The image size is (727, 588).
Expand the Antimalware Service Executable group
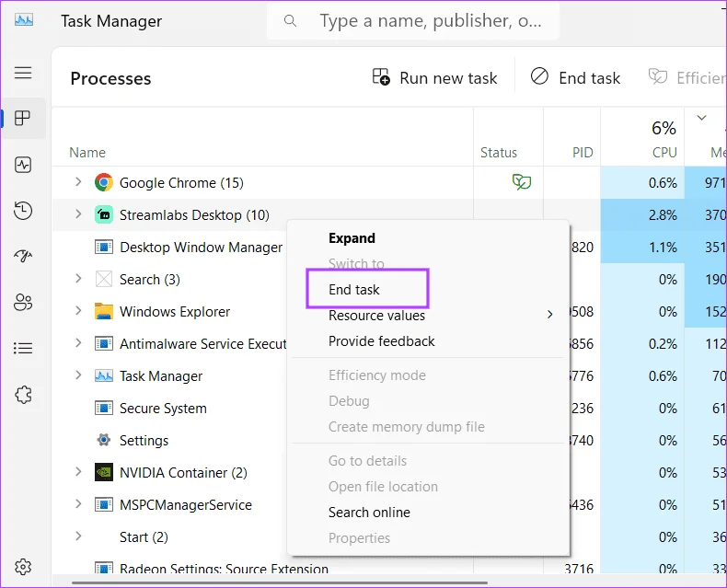(78, 342)
